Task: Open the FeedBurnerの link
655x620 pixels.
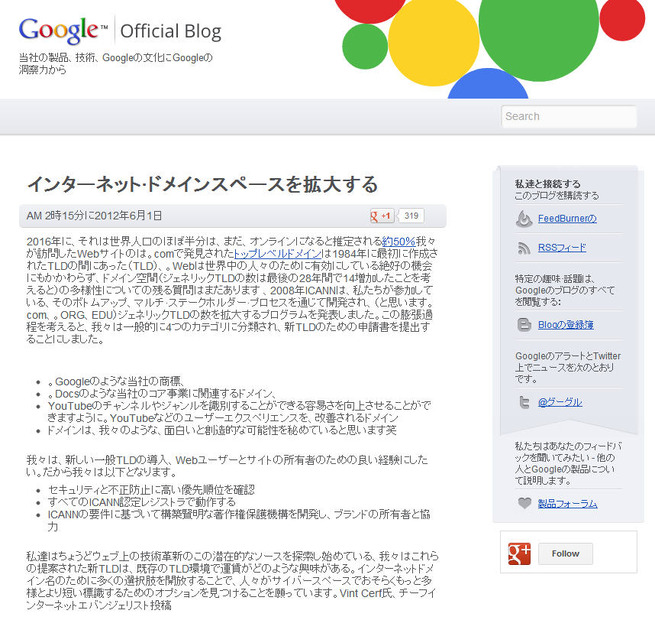Action: (x=567, y=219)
